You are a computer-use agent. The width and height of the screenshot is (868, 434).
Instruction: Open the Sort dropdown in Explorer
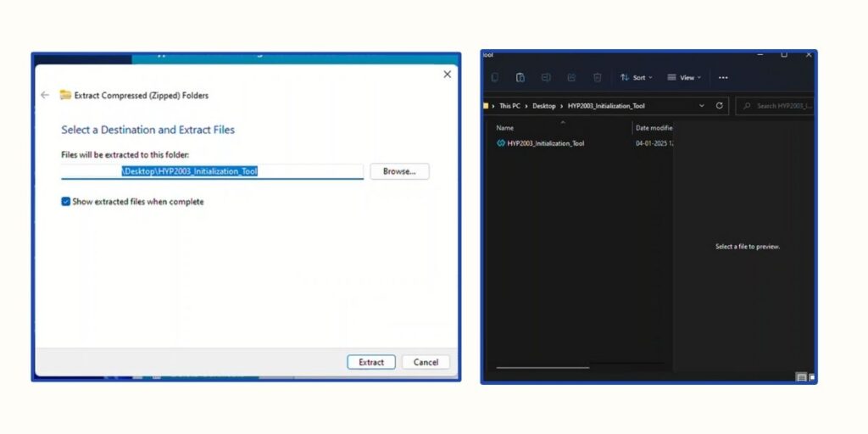636,77
